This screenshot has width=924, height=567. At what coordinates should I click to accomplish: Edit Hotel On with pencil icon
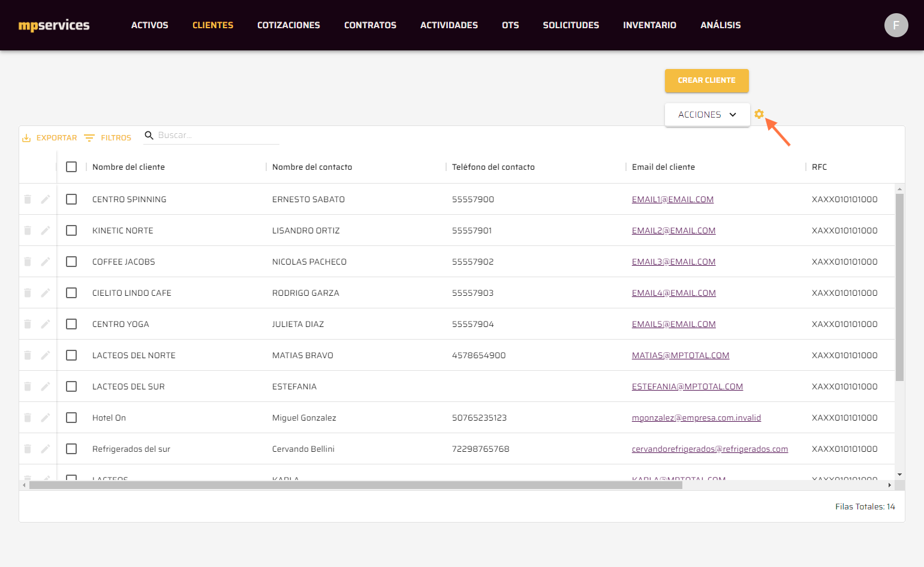pos(45,418)
